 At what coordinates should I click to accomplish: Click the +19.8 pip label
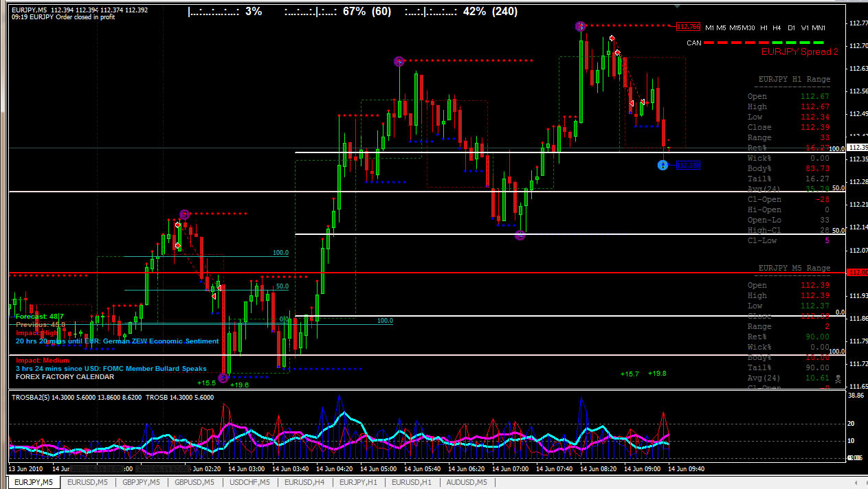pyautogui.click(x=657, y=374)
